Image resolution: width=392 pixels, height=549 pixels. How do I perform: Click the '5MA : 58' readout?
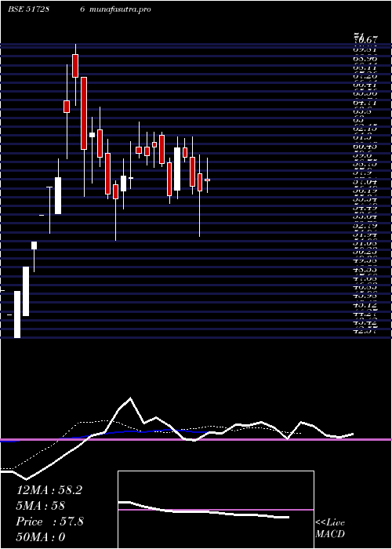(x=41, y=506)
